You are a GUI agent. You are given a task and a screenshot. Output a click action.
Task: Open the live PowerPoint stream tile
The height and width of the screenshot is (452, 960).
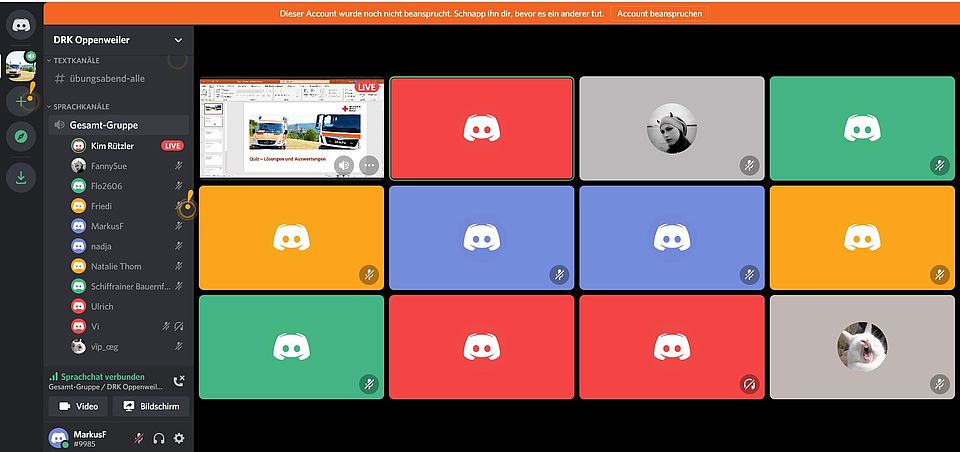point(291,128)
